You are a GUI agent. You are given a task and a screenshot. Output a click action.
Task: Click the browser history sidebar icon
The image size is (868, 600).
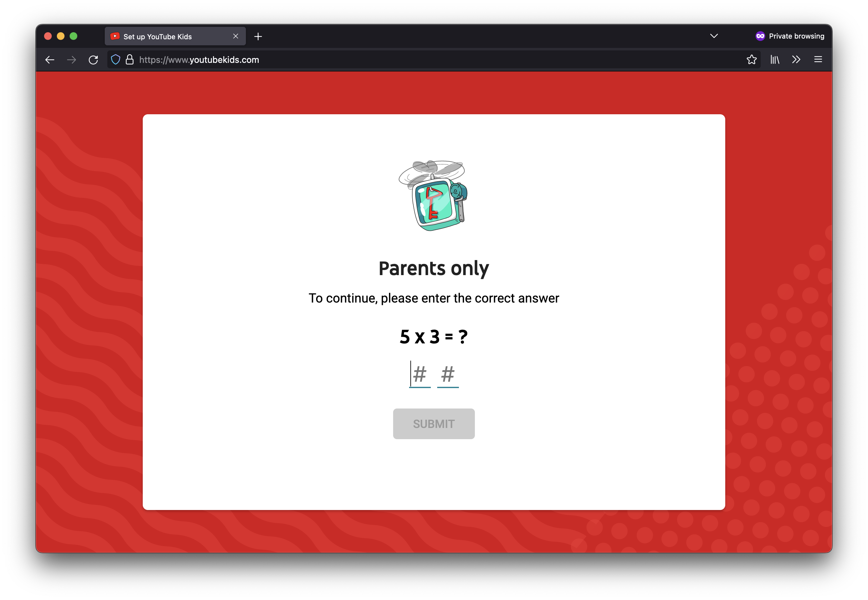(x=776, y=60)
